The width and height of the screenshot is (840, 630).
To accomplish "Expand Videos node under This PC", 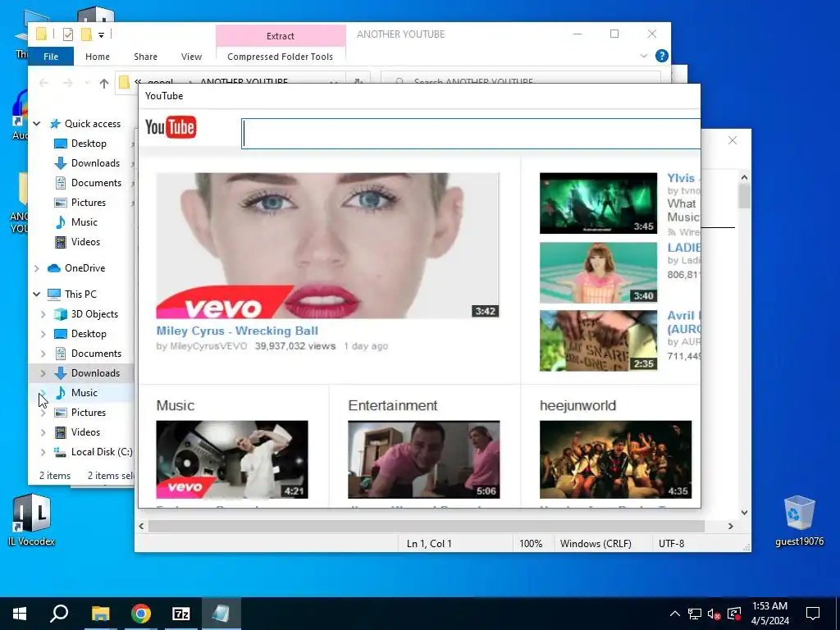I will 43,432.
